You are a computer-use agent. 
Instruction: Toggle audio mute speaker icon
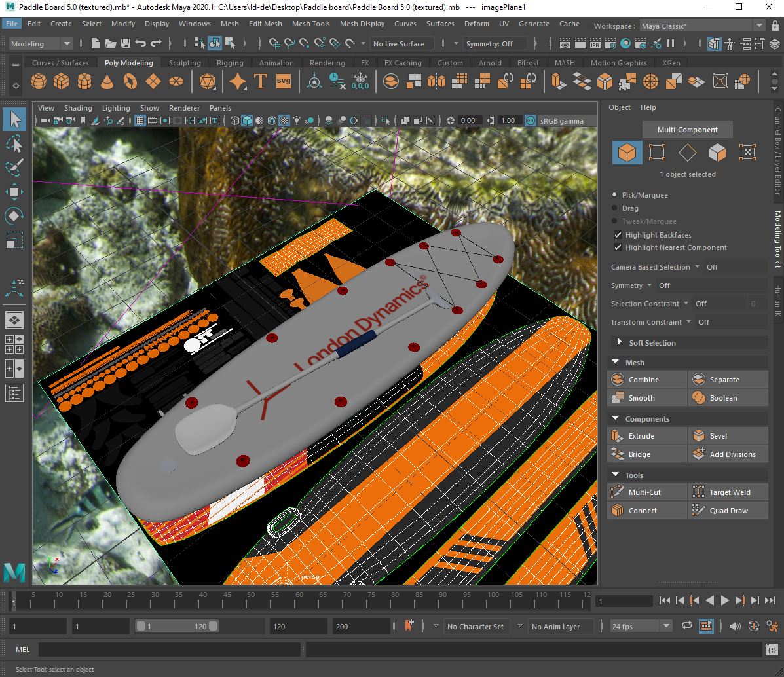(x=734, y=626)
